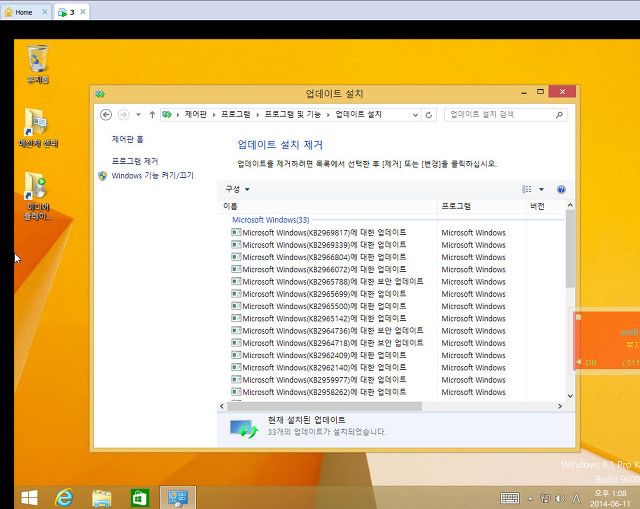640x509 pixels.
Task: Click the vertical scrollbar down arrow
Action: coord(570,396)
